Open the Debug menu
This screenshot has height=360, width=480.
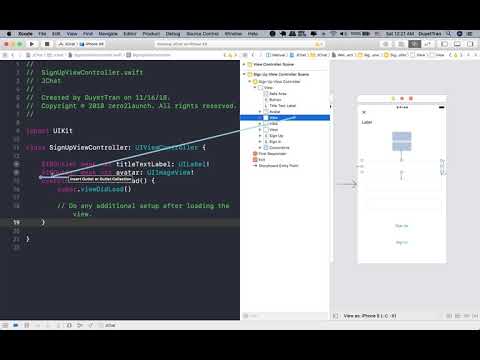173,34
